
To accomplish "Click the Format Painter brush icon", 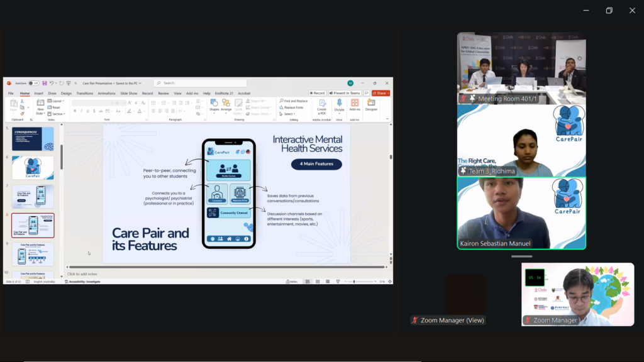I will point(22,114).
